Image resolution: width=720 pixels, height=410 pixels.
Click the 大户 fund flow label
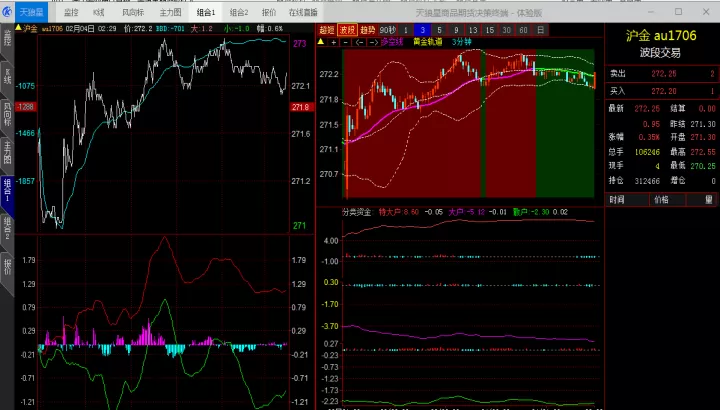(x=467, y=212)
